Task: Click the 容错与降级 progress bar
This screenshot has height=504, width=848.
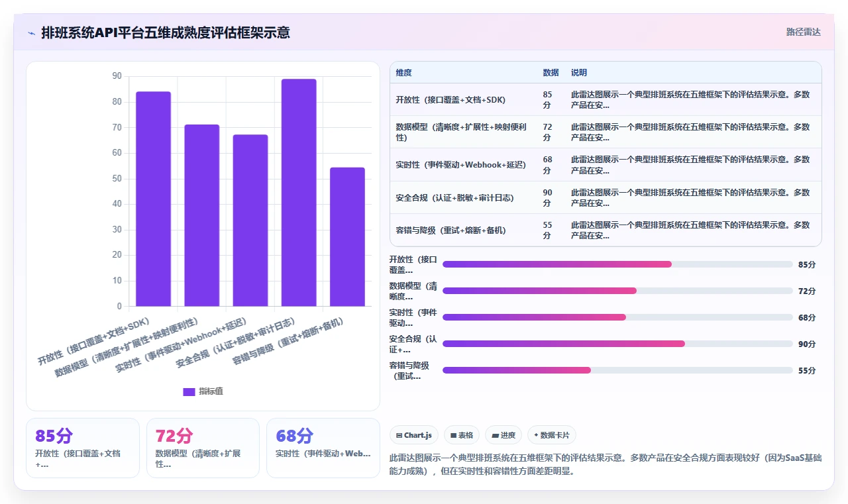Action: click(617, 370)
